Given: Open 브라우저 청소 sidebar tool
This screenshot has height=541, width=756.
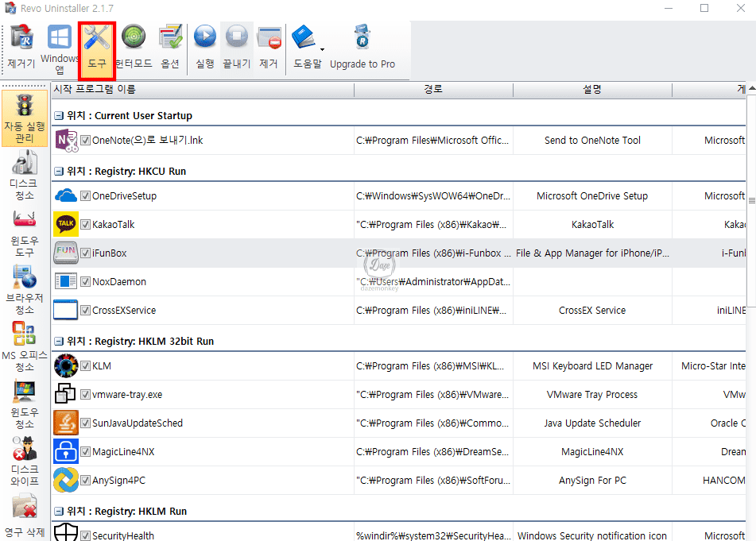Looking at the screenshot, I should click(25, 289).
